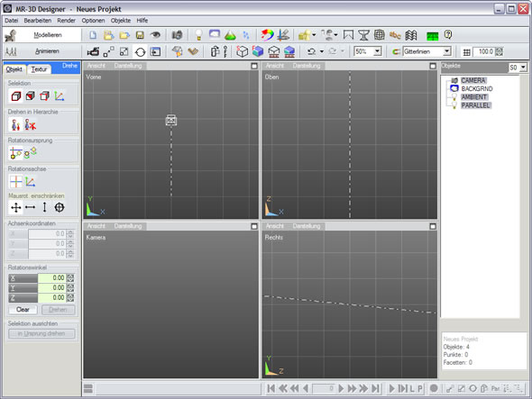
Task: Click the undo arrow icon
Action: coord(311,51)
